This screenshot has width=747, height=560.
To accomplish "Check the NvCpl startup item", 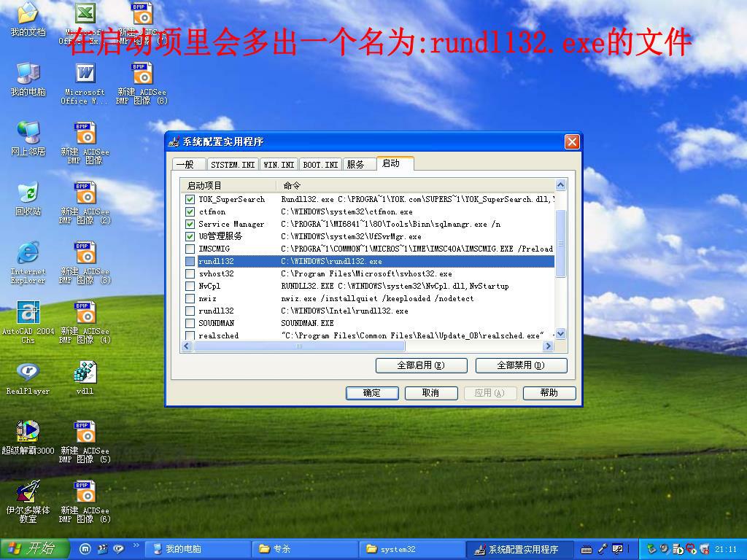I will pyautogui.click(x=190, y=286).
